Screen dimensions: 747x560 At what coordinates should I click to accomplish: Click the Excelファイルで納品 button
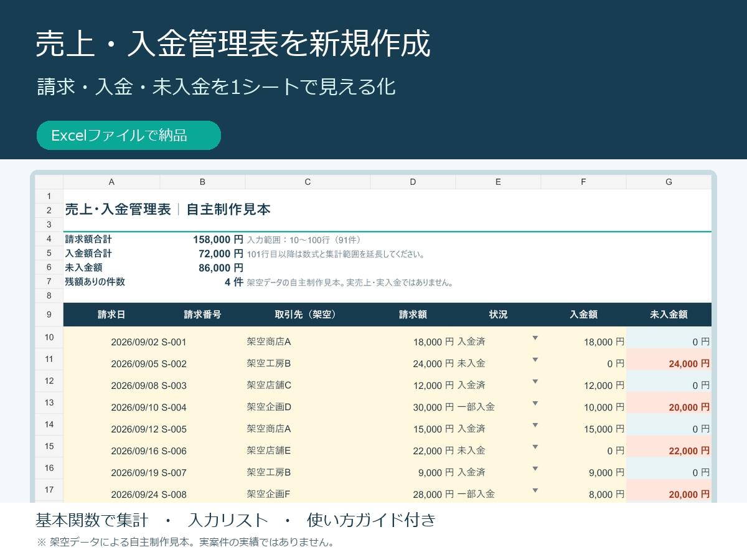click(129, 136)
